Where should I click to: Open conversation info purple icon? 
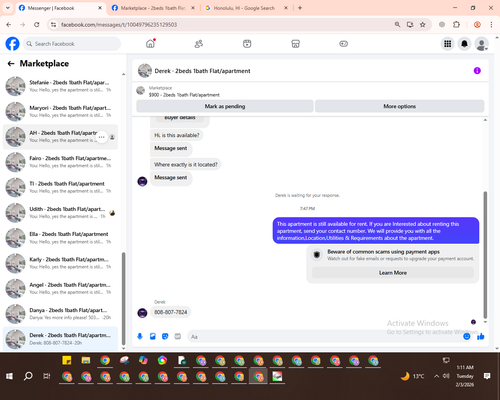click(477, 71)
